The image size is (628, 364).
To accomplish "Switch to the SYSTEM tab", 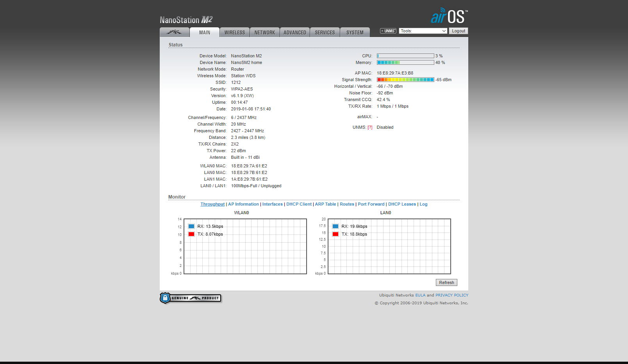I will click(355, 32).
